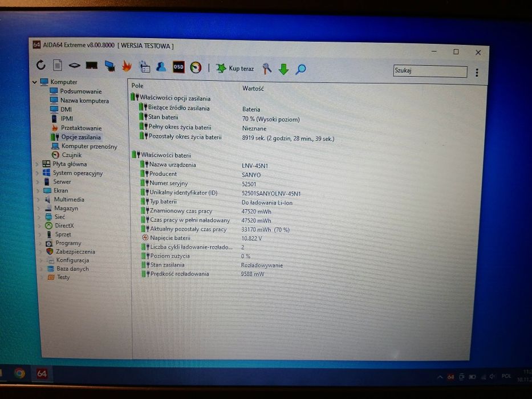
Task: Click the POL language indicator
Action: point(506,376)
